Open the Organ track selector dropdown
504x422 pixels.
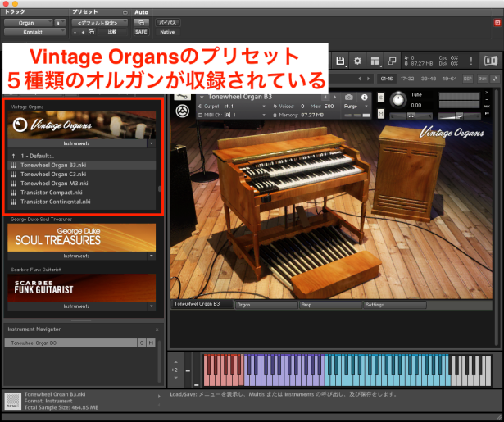click(x=29, y=23)
